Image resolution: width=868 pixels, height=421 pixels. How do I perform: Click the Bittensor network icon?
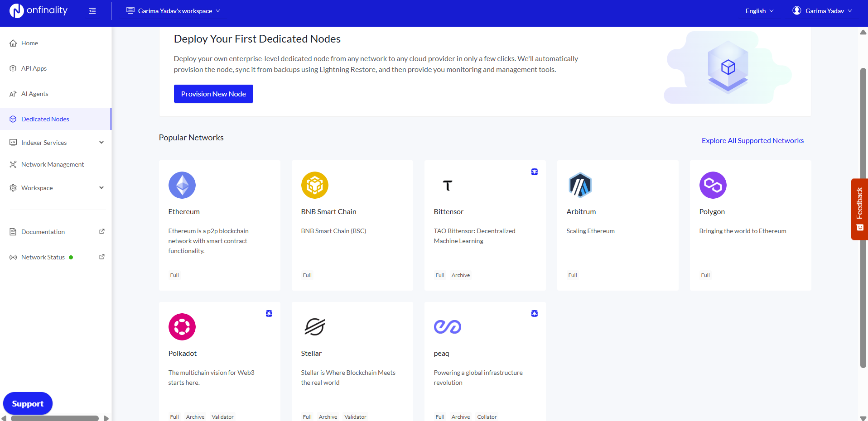point(447,185)
